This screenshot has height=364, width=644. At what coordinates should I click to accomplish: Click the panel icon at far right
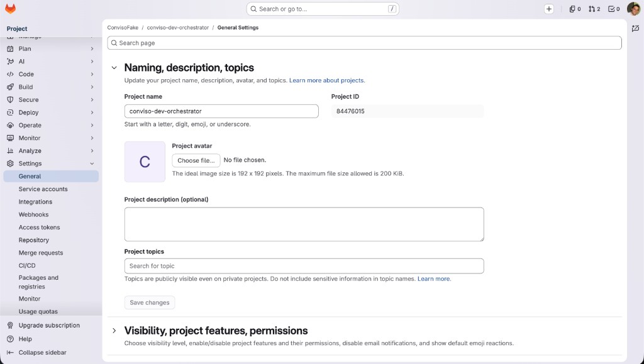tap(635, 28)
